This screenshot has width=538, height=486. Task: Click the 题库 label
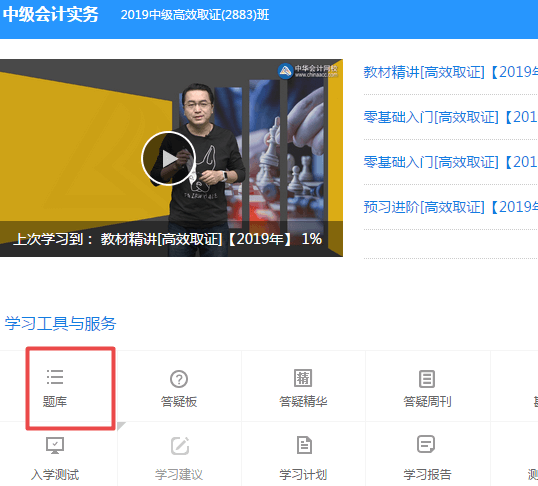[55, 401]
